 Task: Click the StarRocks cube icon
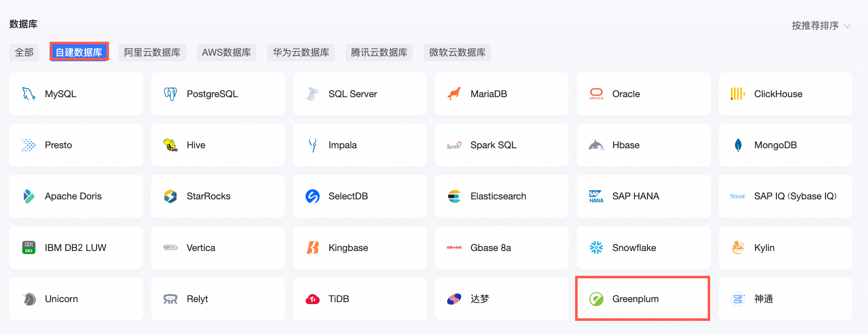[x=170, y=196]
